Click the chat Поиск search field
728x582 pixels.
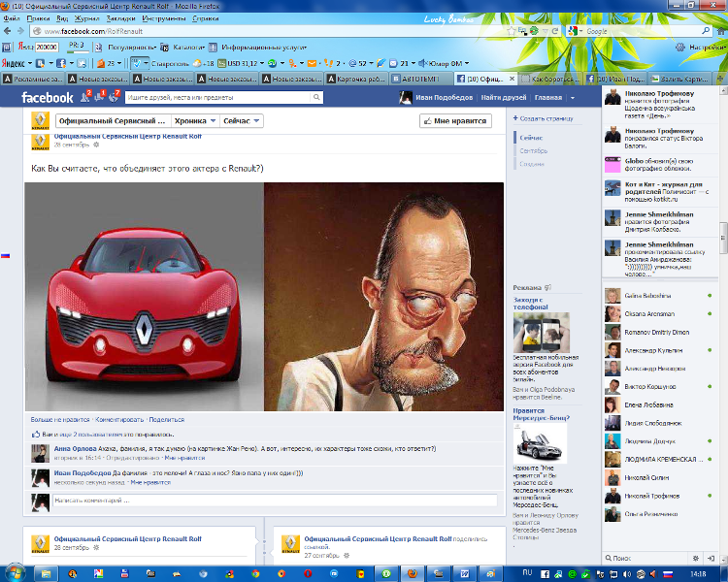pos(647,558)
